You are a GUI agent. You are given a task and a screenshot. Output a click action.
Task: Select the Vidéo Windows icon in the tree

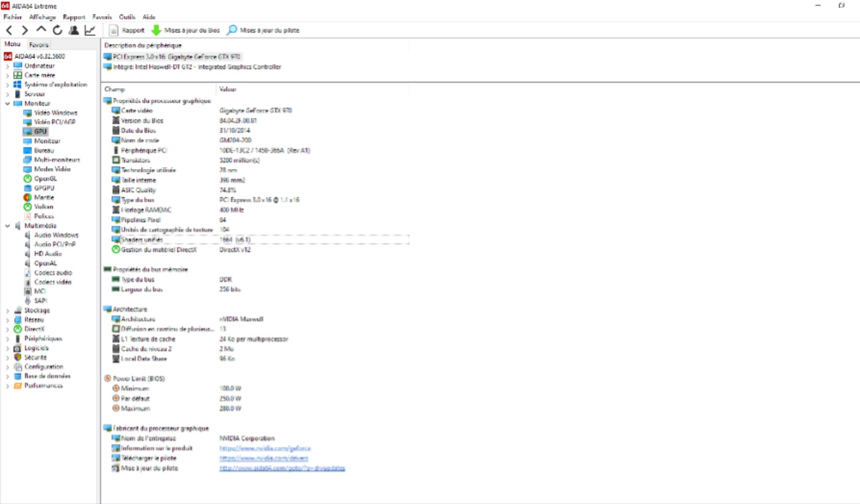(28, 113)
